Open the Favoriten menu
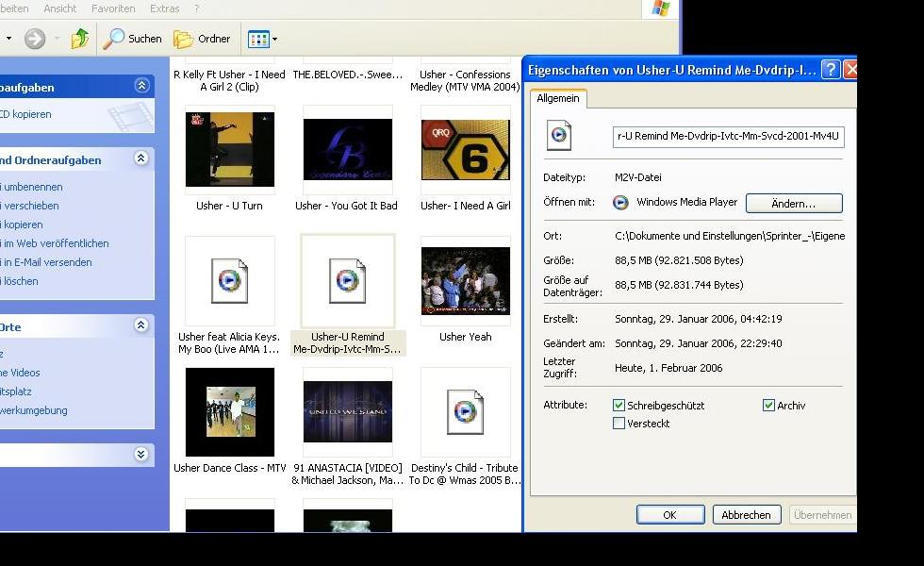The image size is (924, 566). (x=113, y=8)
